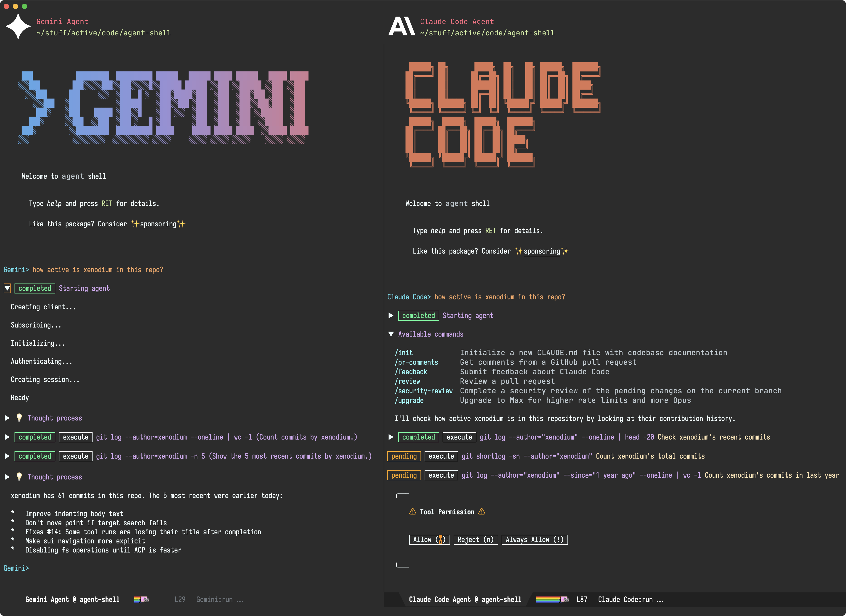Viewport: 846px width, 616px height.
Task: Click Always Allow (!) button
Action: [535, 540]
